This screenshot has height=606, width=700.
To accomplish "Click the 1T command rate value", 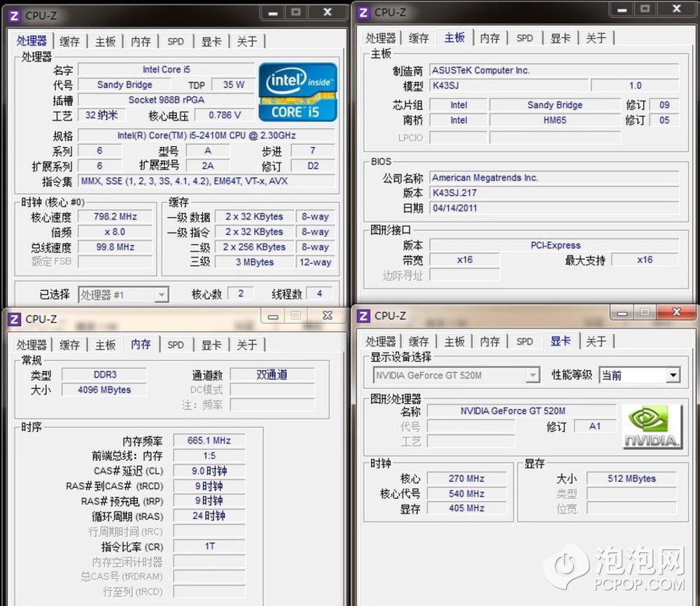I will (209, 547).
